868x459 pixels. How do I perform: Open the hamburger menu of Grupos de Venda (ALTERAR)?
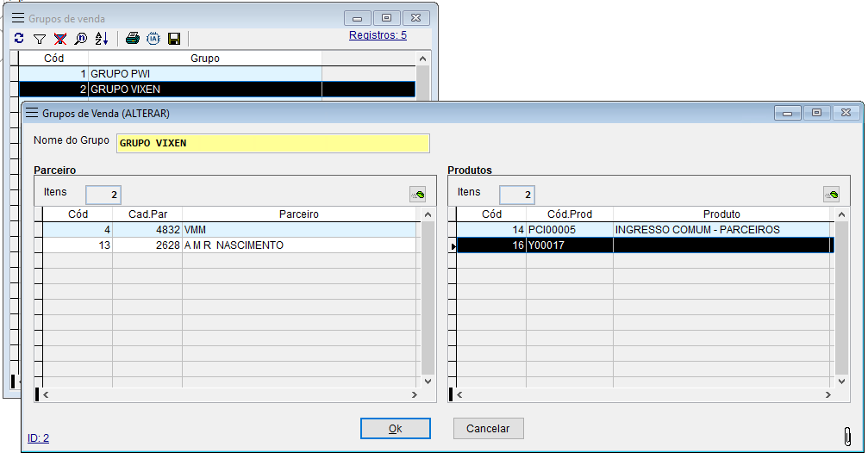(32, 113)
